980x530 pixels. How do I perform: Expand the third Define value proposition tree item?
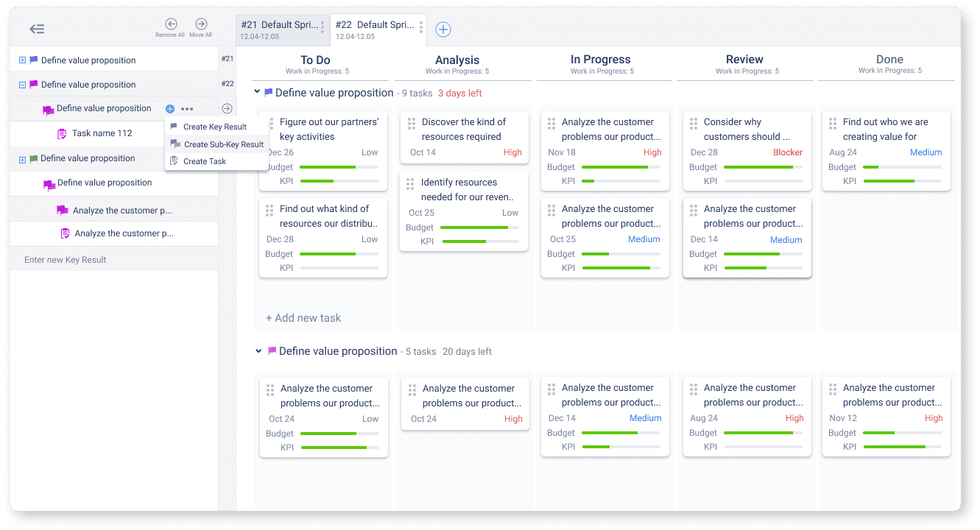coord(22,159)
